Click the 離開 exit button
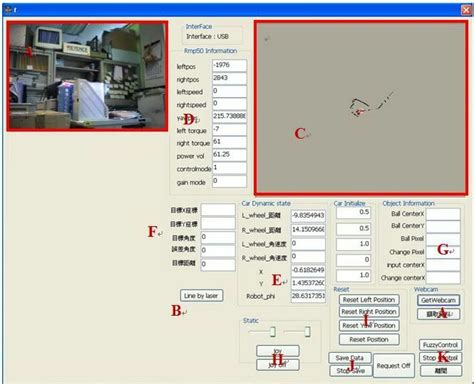The width and height of the screenshot is (474, 384). tap(441, 371)
